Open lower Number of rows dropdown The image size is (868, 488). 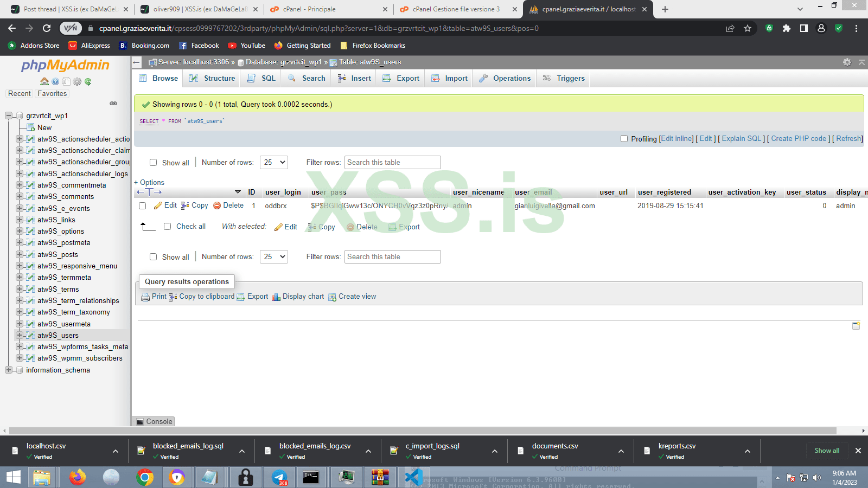[x=274, y=256]
